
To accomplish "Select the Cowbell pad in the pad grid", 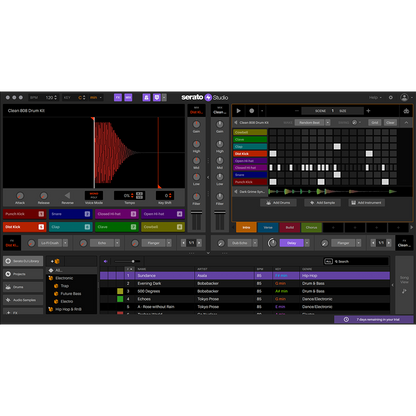I will pyautogui.click(x=163, y=227).
